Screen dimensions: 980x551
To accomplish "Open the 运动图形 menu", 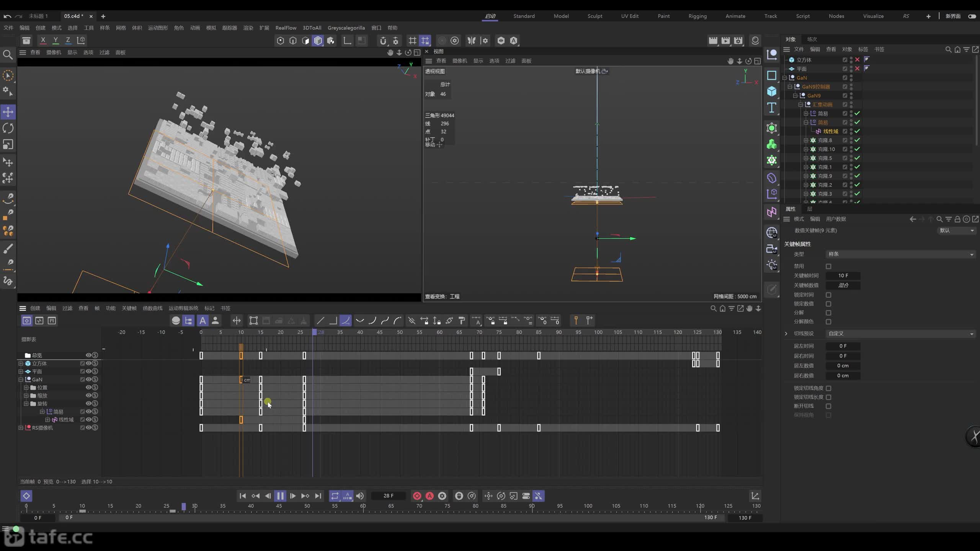I will pos(158,28).
